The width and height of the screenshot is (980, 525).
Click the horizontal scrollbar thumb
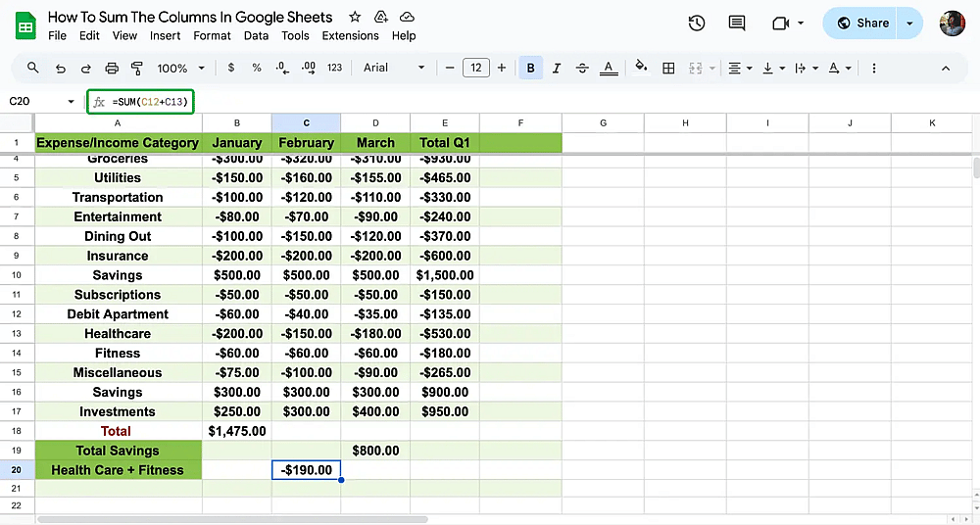tap(232, 519)
